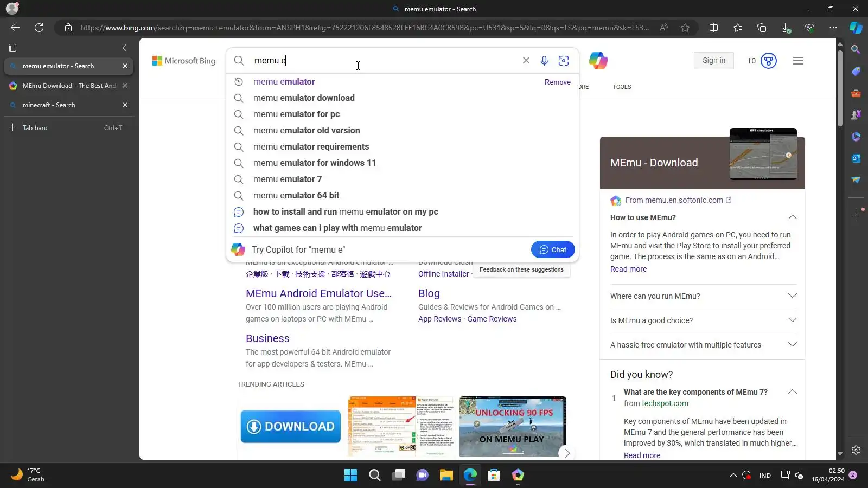Expand 'Is MEmu a good choice?'

(793, 320)
